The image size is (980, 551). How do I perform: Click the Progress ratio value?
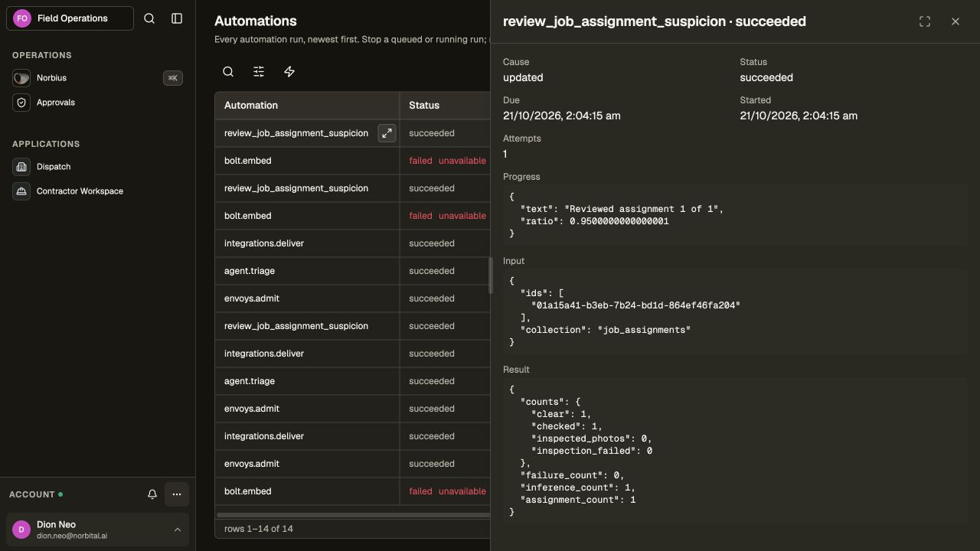coord(619,221)
